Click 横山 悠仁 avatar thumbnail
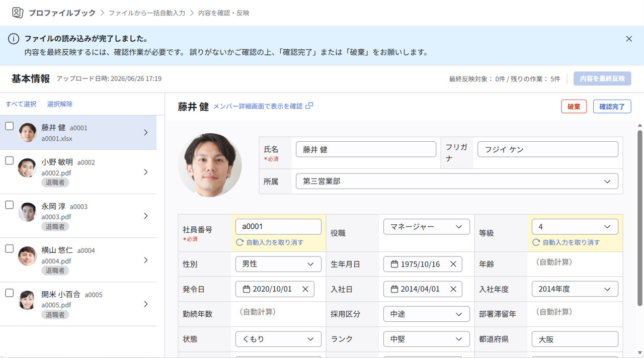Viewport: 644px width, 358px height. pyautogui.click(x=27, y=256)
